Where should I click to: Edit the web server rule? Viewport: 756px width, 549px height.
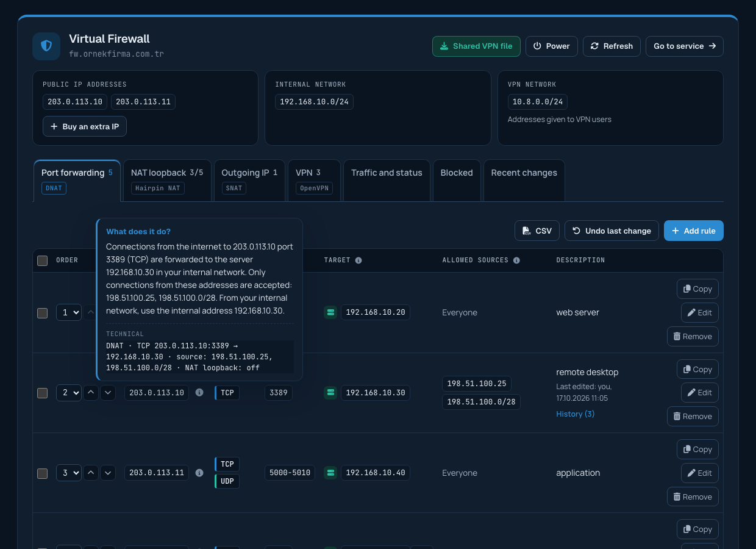[x=700, y=313]
